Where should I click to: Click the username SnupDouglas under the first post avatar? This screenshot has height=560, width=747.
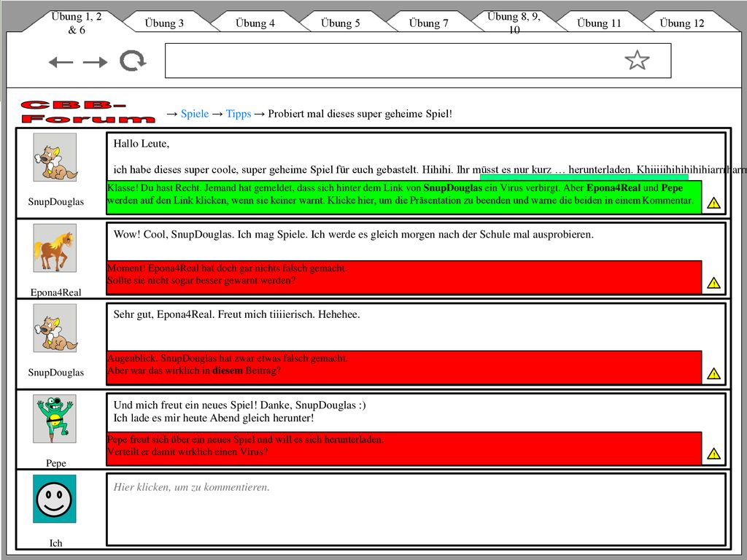(55, 201)
